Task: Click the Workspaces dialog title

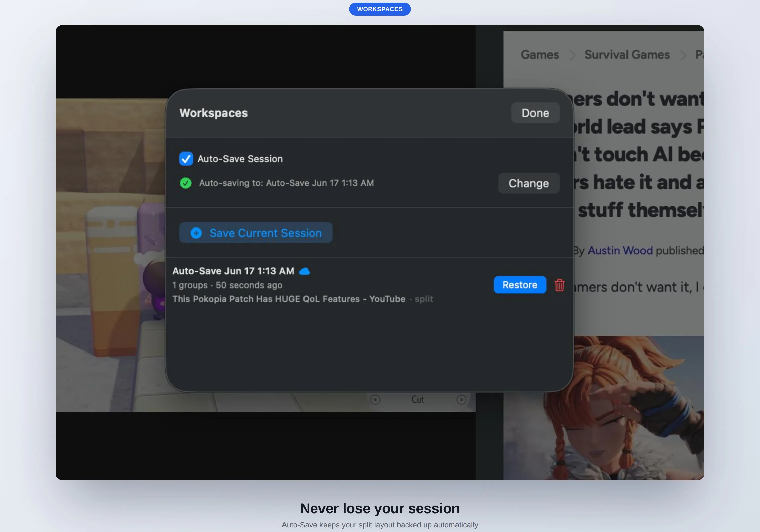Action: (214, 113)
